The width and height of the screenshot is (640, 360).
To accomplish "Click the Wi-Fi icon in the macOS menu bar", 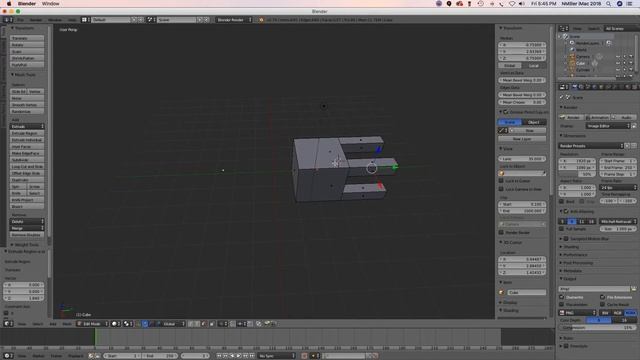I will point(512,4).
